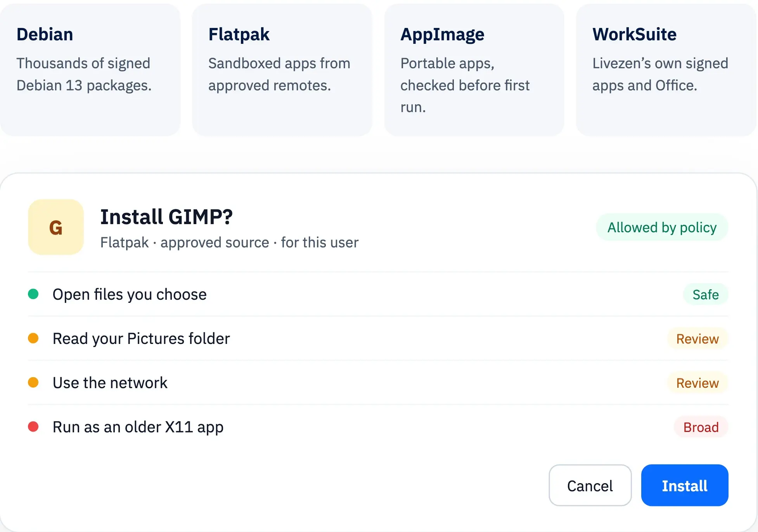The image size is (758, 532).
Task: Click 'Livezen's own signed apps and Office.'
Action: pyautogui.click(x=660, y=74)
